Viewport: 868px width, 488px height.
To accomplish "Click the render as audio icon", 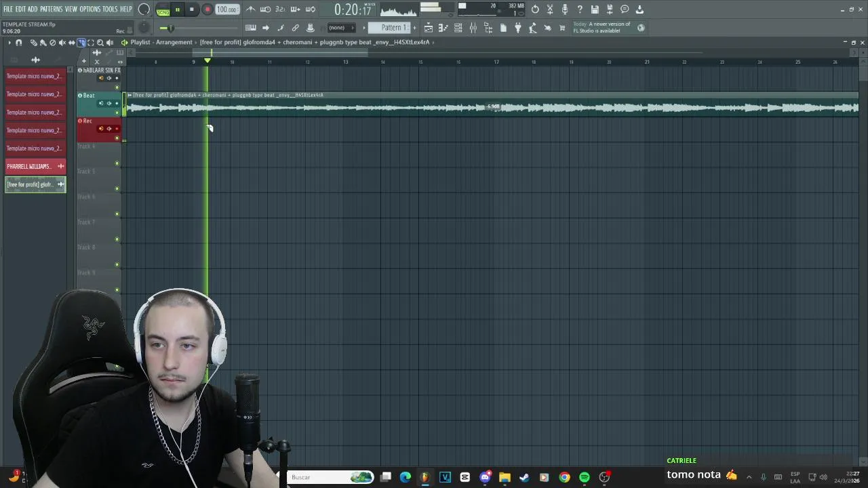I will pos(610,9).
